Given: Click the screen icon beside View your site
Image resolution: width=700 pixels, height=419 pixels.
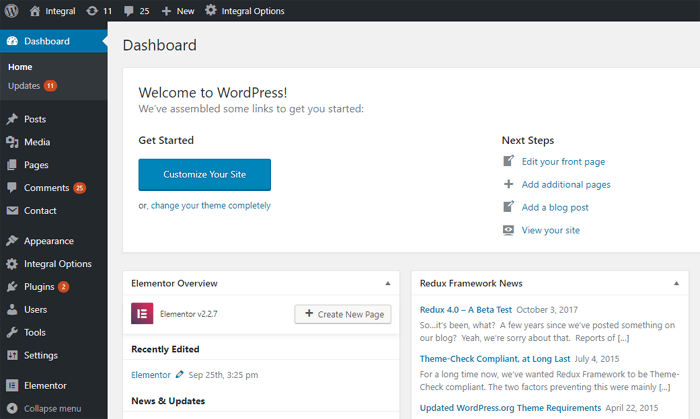Looking at the screenshot, I should pos(508,230).
